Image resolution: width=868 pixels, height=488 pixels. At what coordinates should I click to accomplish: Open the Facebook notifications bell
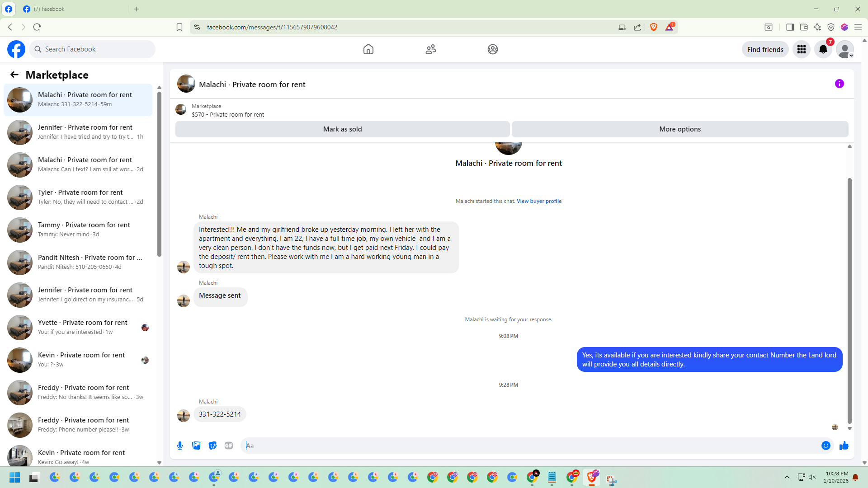(823, 49)
